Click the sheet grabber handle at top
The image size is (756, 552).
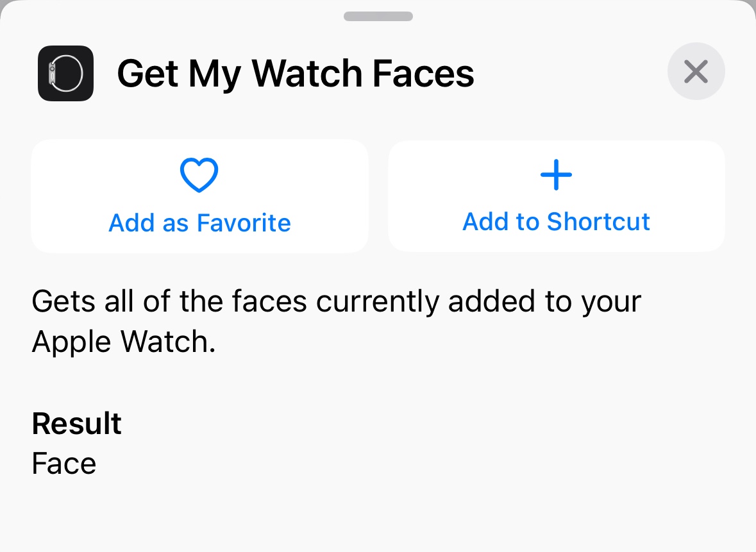(378, 16)
